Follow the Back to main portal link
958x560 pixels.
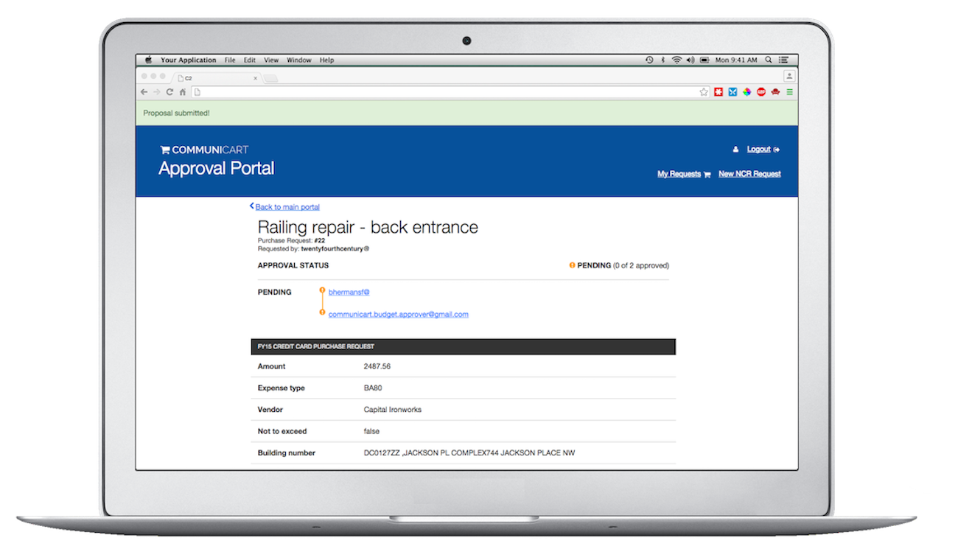click(x=286, y=207)
